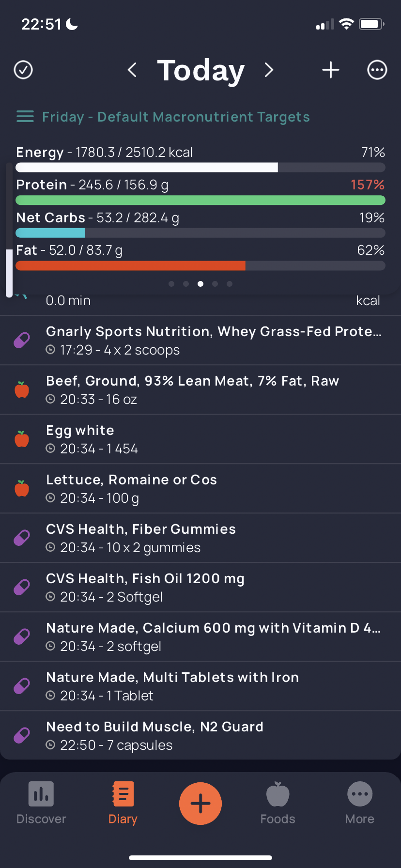The width and height of the screenshot is (401, 868).
Task: Tap the Diary notebook icon
Action: click(x=123, y=794)
